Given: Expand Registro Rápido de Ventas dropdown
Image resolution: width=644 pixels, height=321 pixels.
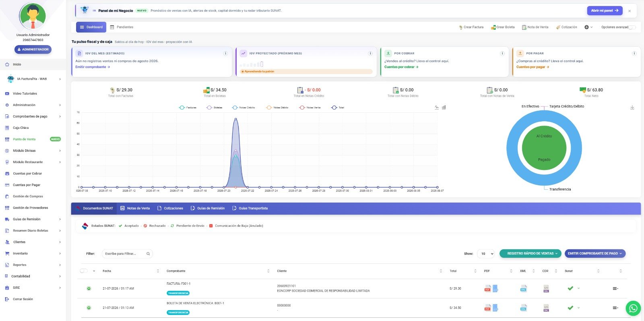Looking at the screenshot, I should click(530, 253).
